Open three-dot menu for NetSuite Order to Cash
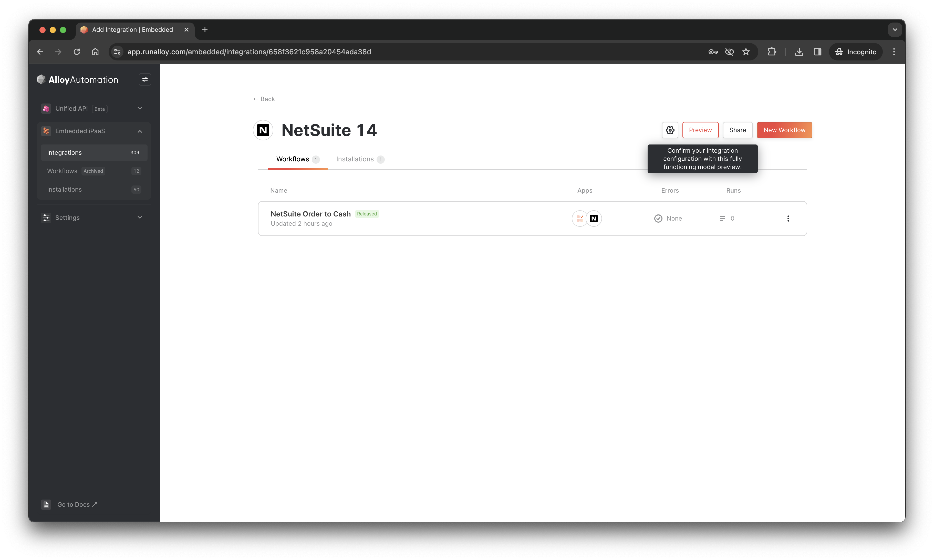Viewport: 934px width, 560px height. [x=788, y=219]
